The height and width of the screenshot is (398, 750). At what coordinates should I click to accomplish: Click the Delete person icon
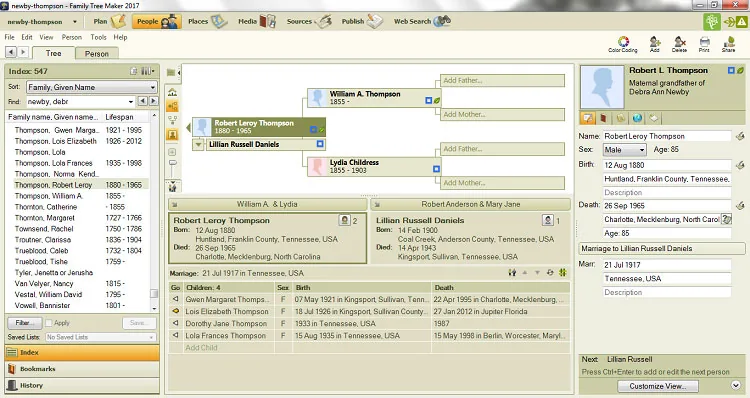click(679, 42)
